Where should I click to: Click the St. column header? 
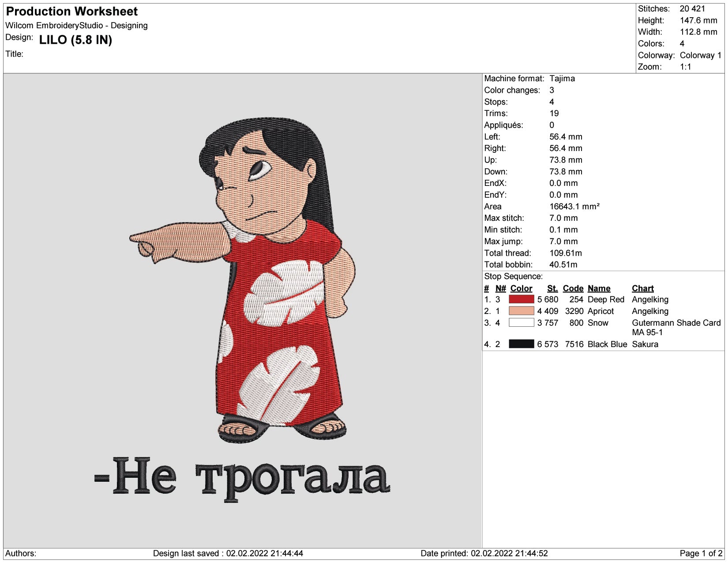pyautogui.click(x=552, y=288)
